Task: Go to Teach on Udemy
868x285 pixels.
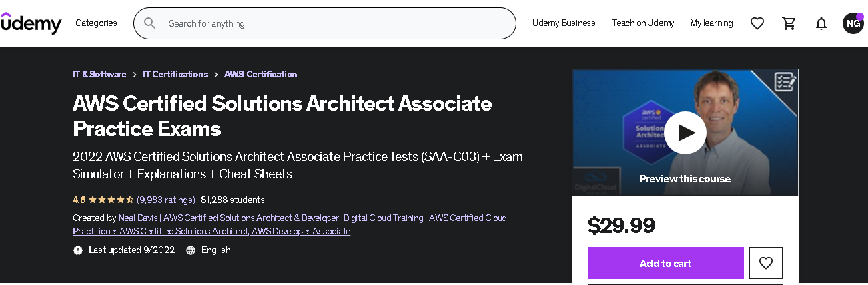Action: (642, 23)
